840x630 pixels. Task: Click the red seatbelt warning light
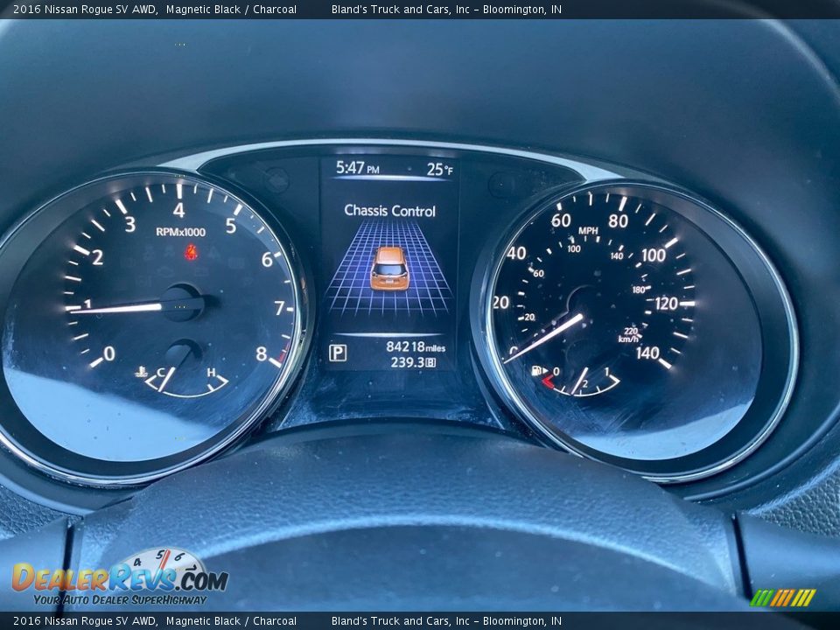click(191, 251)
